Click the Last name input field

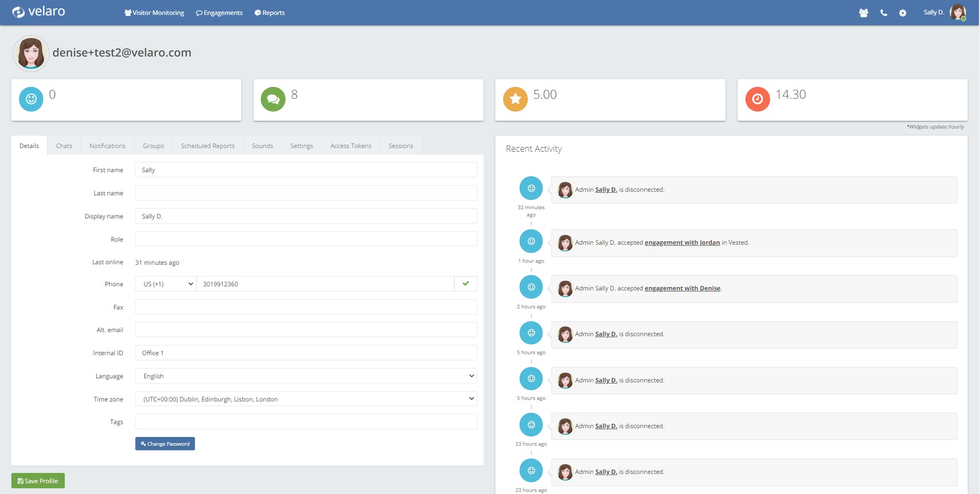pos(306,193)
